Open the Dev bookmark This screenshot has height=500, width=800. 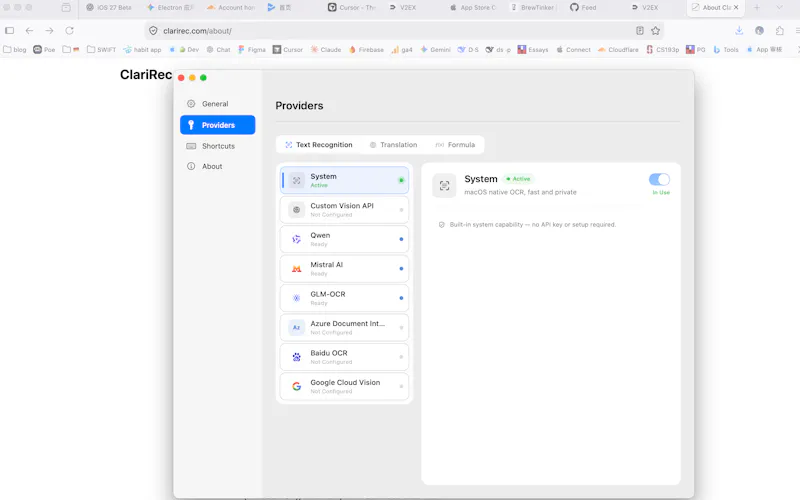pos(189,49)
